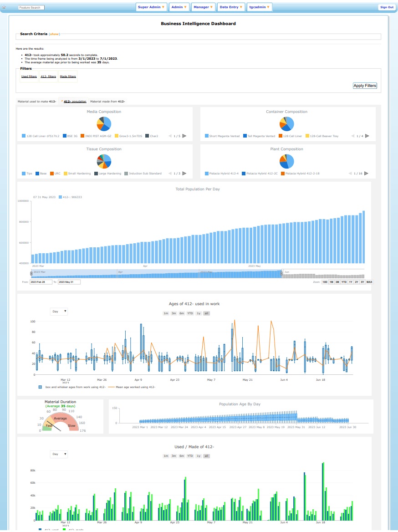Click the previous arrow on Container Composition legend
This screenshot has height=532, width=398.
click(x=352, y=135)
